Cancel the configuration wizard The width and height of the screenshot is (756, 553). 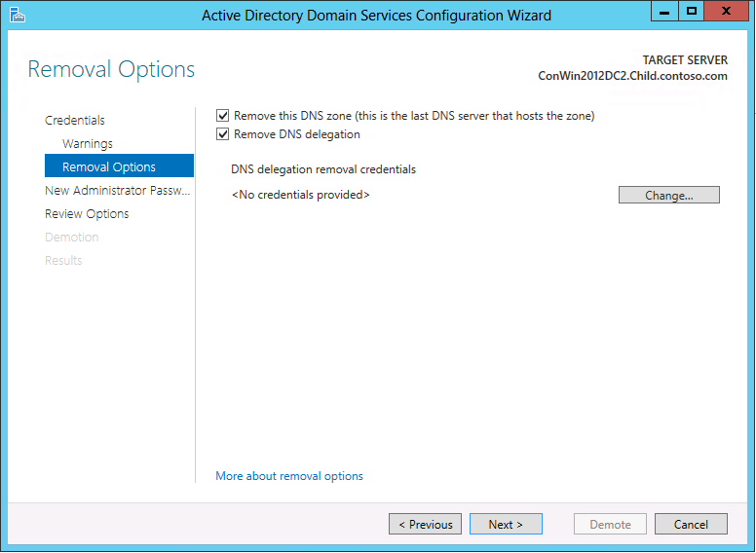point(691,524)
